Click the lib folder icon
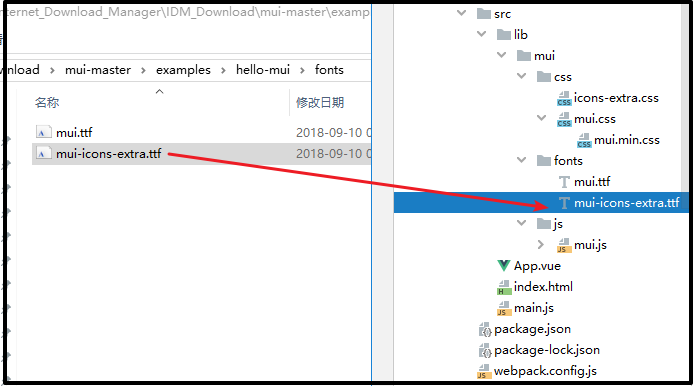 coord(504,35)
